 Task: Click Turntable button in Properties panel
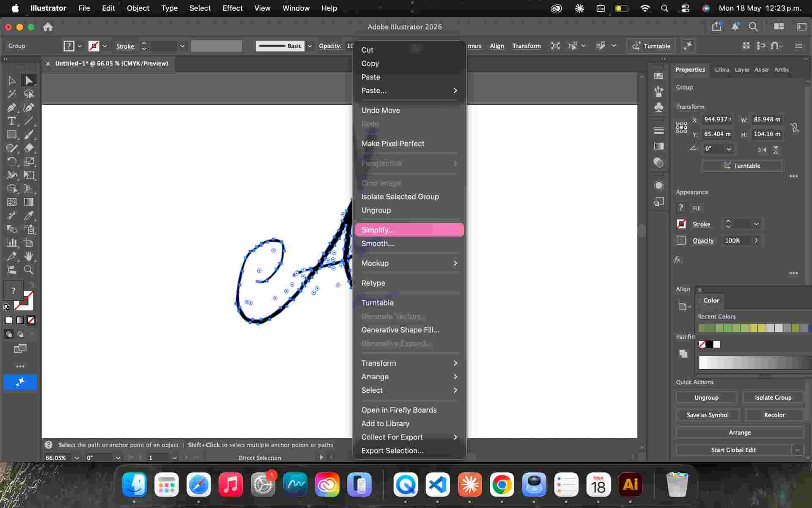point(742,166)
